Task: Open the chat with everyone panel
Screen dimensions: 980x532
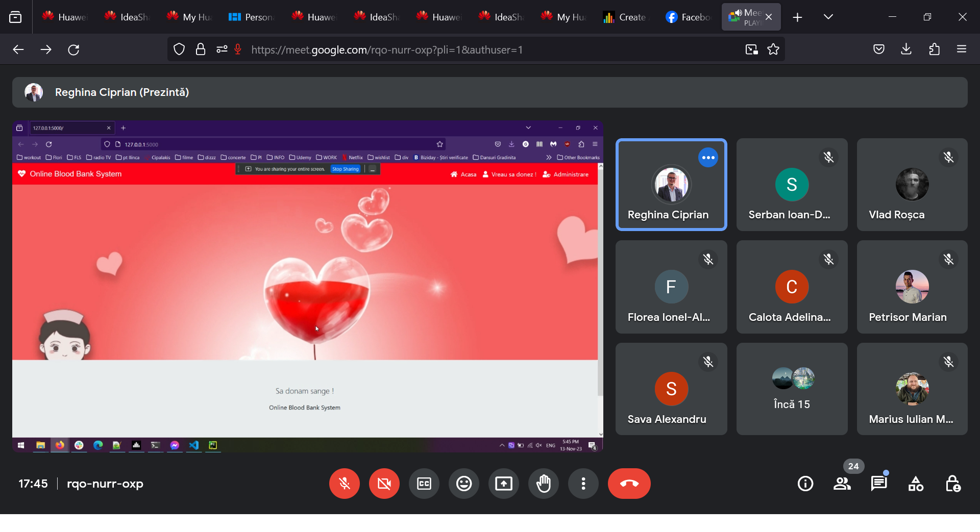Action: [x=879, y=483]
